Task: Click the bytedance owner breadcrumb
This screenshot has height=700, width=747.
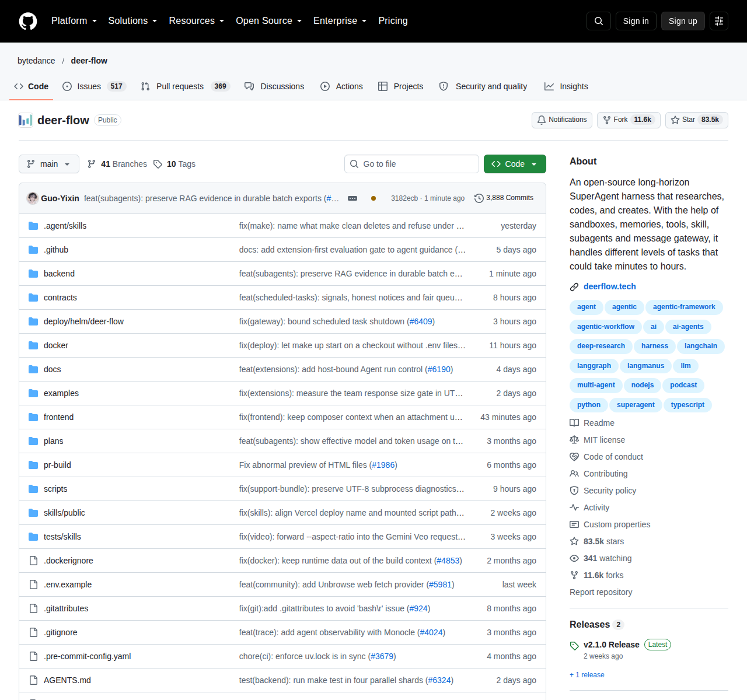Action: coord(36,61)
